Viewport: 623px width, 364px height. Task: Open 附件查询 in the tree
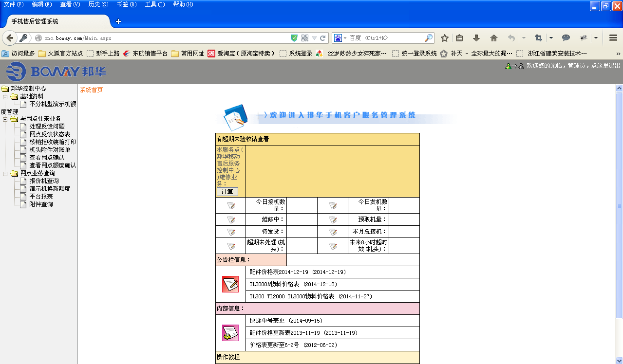(41, 204)
